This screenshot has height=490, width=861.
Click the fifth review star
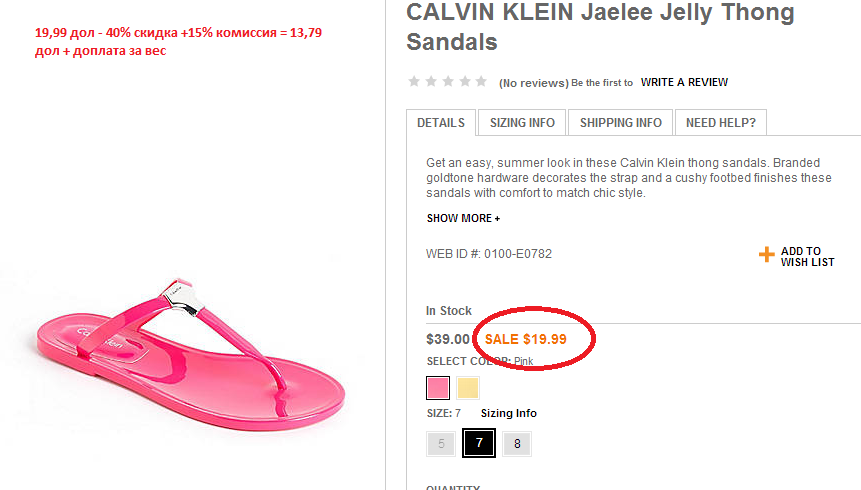(x=481, y=81)
